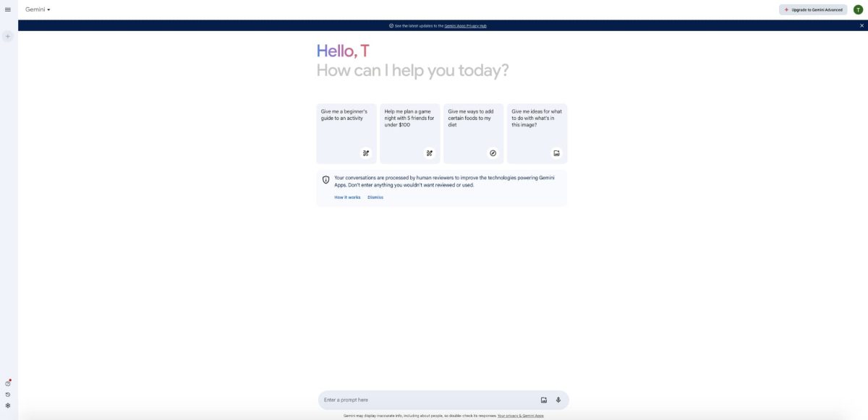Start a new chat with the plus icon
The width and height of the screenshot is (868, 420).
[6, 35]
